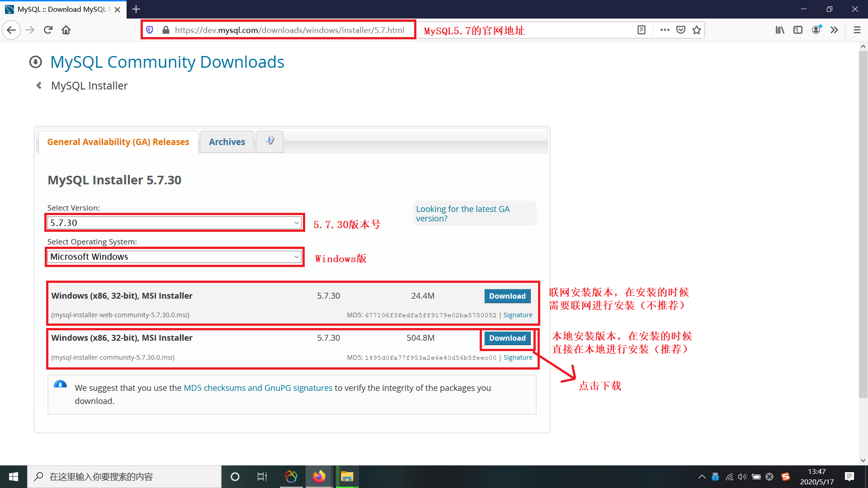The height and width of the screenshot is (488, 868).
Task: Open the info tab icon beside Archives
Action: [x=269, y=141]
